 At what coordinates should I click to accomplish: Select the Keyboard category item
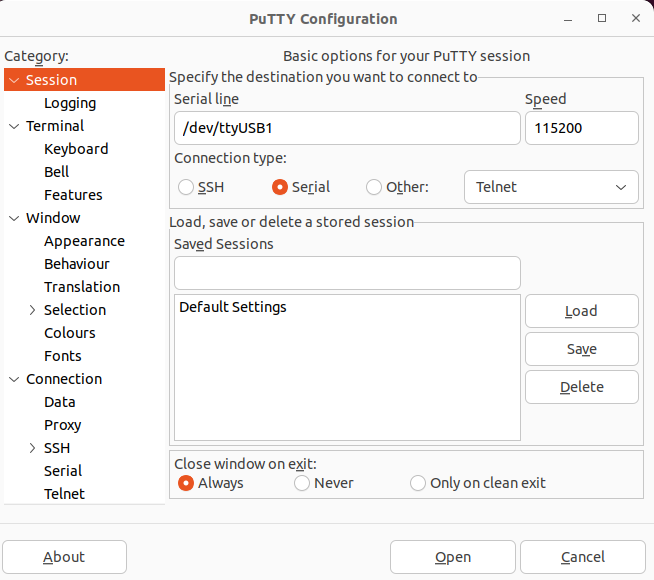tap(76, 149)
